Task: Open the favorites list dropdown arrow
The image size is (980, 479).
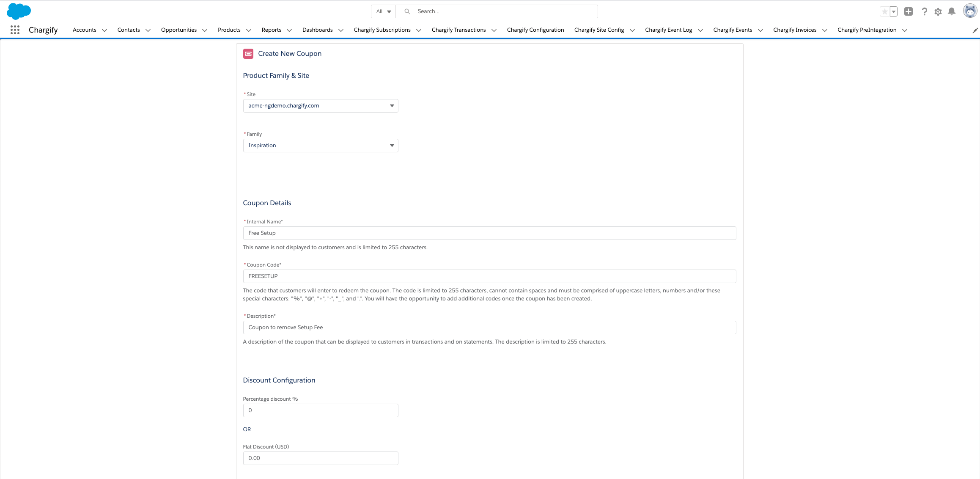Action: pyautogui.click(x=893, y=12)
